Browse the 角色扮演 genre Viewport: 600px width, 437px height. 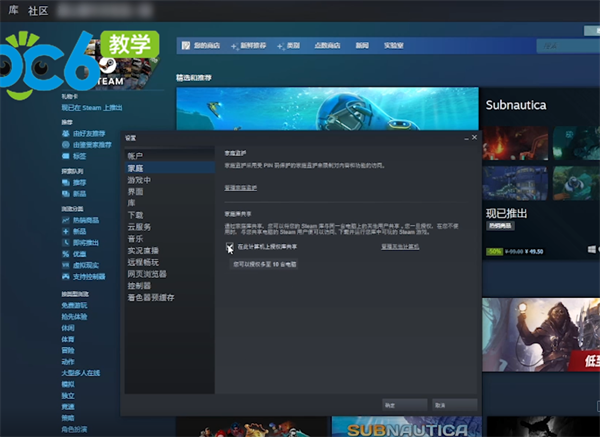pyautogui.click(x=74, y=429)
